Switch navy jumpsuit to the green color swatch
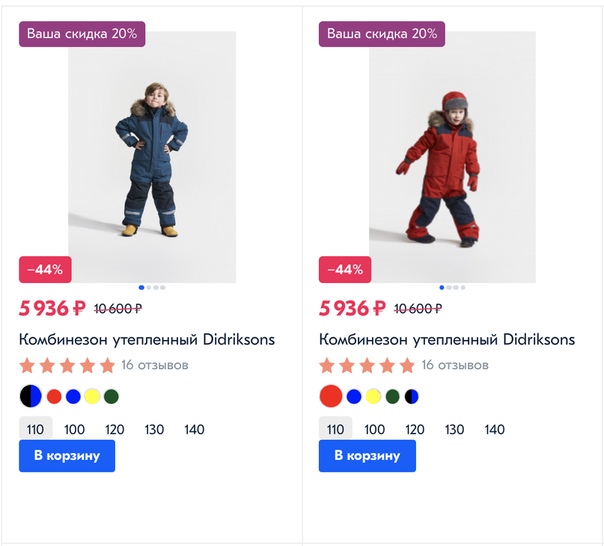 pos(111,396)
